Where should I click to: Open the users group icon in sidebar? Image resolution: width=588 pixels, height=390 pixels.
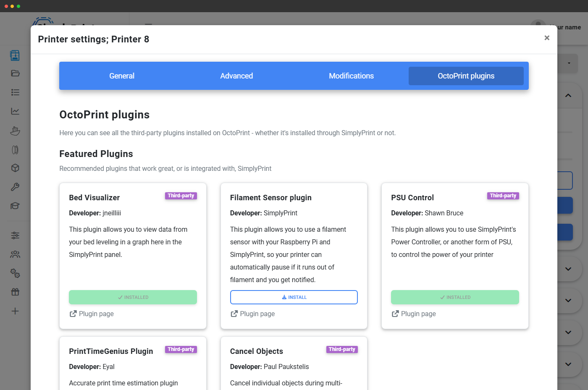[x=15, y=254]
